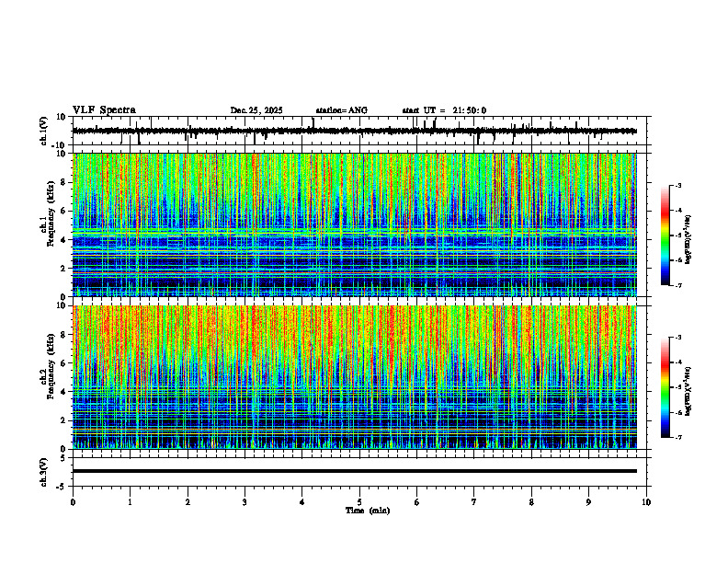Click the ch.3 flat black voltage trace
Screen dimensions: 728x563
click(354, 471)
